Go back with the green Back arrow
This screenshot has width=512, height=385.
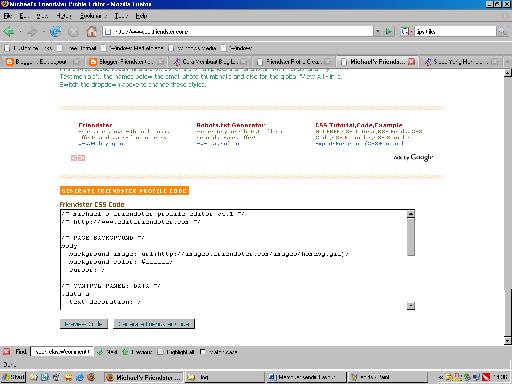(x=9, y=32)
